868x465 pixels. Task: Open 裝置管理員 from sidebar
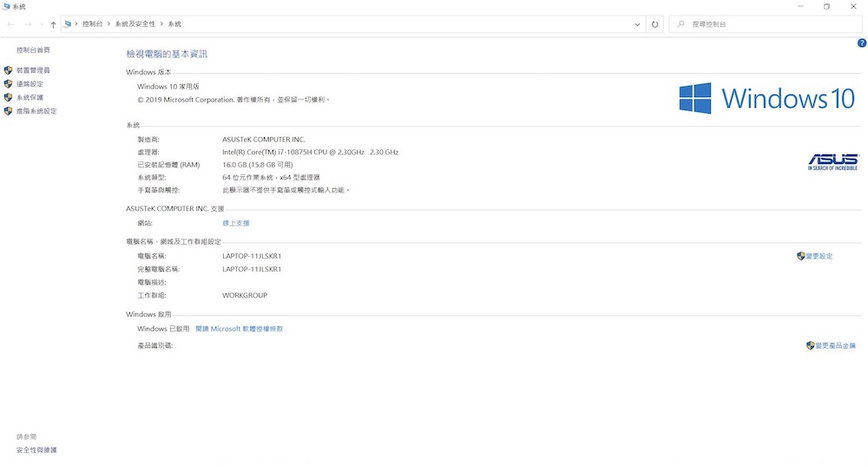click(x=33, y=70)
